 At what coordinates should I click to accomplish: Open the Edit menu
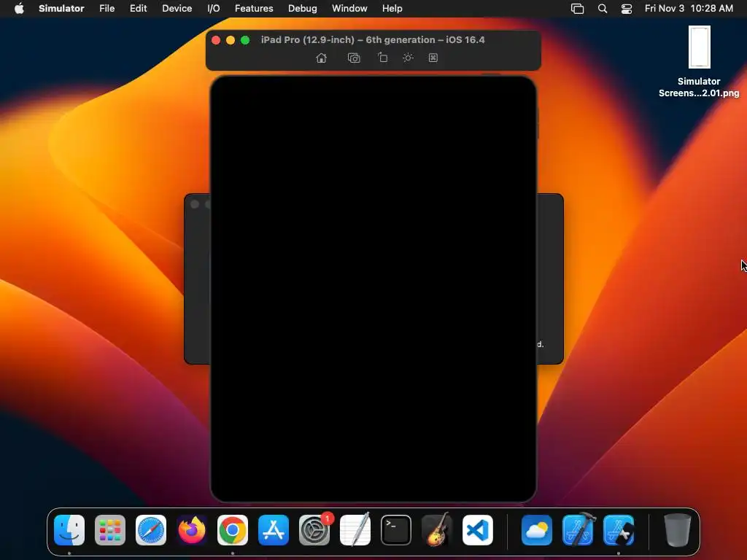pyautogui.click(x=138, y=8)
